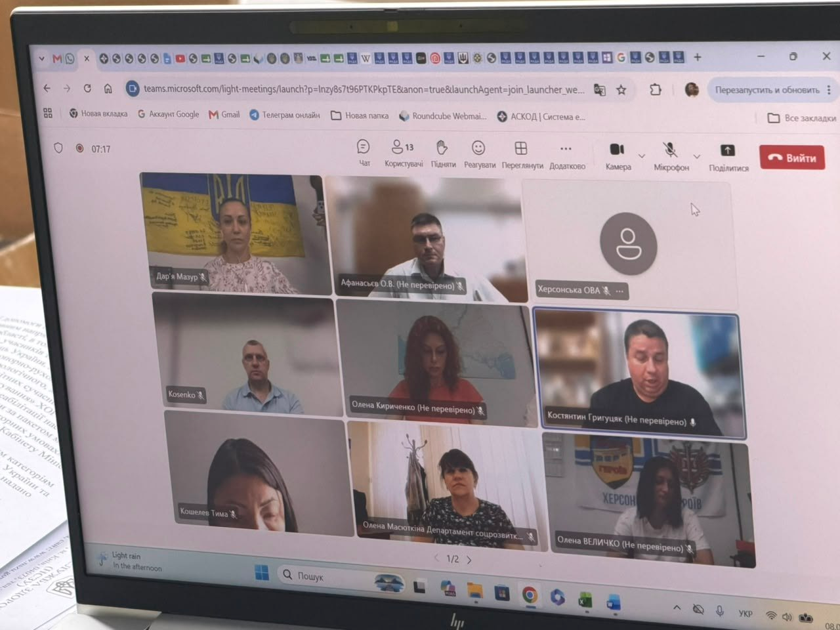Leave the meeting with the Вийти button
Image resolution: width=840 pixels, height=630 pixels.
click(792, 157)
